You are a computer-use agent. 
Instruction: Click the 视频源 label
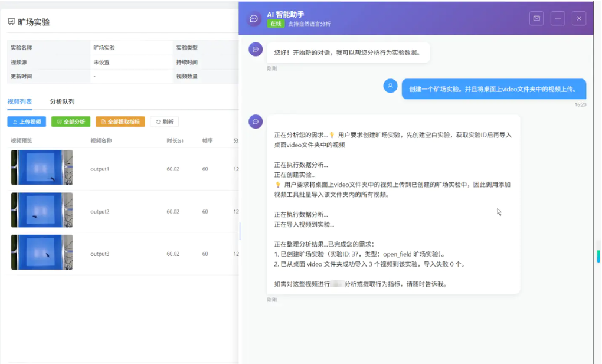tap(19, 62)
